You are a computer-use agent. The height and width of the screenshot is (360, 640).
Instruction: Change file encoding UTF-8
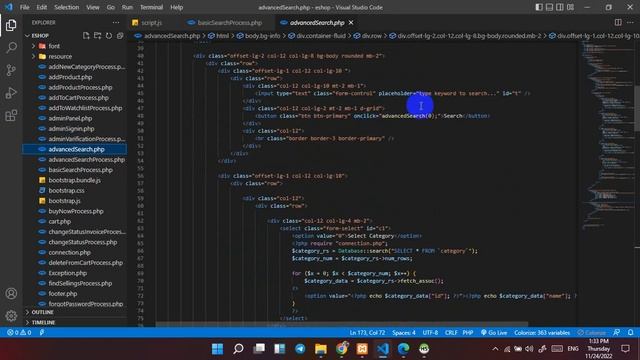pyautogui.click(x=430, y=333)
